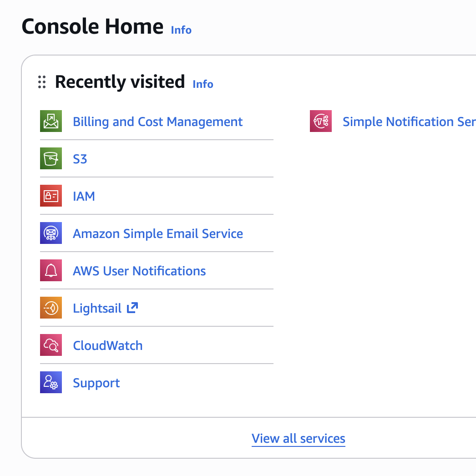Viewport: 476px width, 476px height.
Task: Click the green S3 bucket icon
Action: (x=51, y=159)
